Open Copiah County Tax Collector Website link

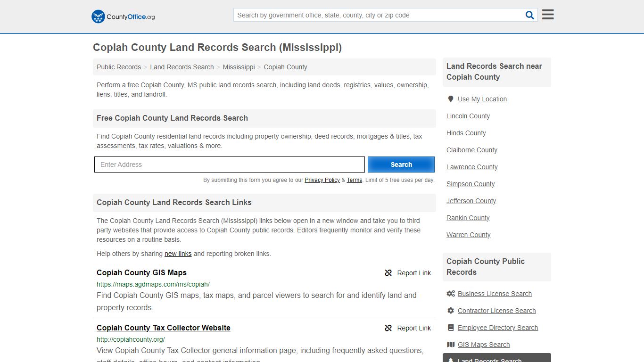click(164, 328)
